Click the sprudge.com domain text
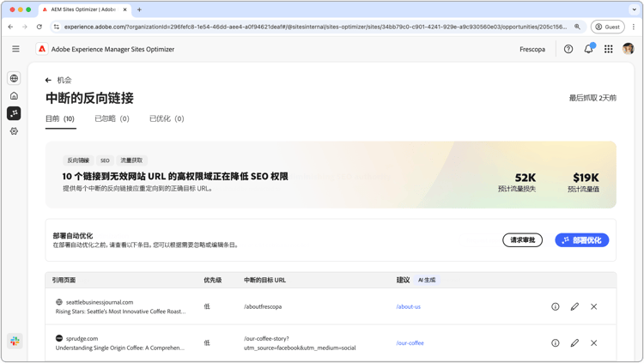This screenshot has height=363, width=644. (82, 339)
